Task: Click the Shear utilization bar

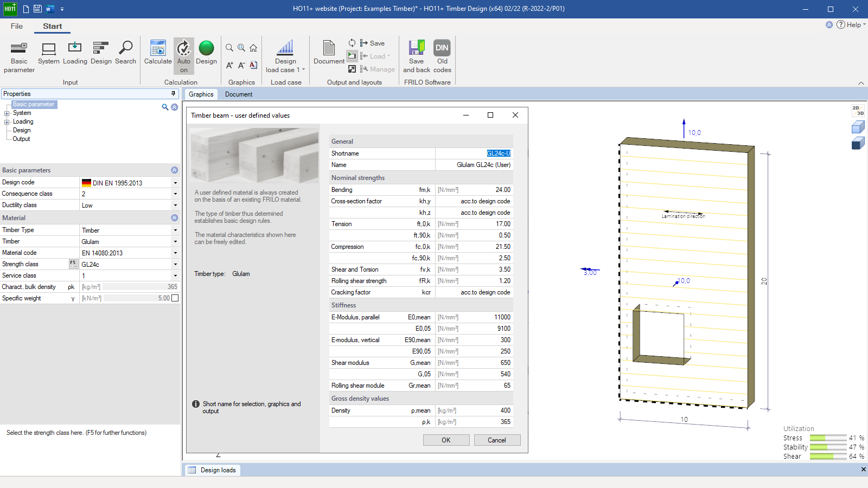Action: 828,457
